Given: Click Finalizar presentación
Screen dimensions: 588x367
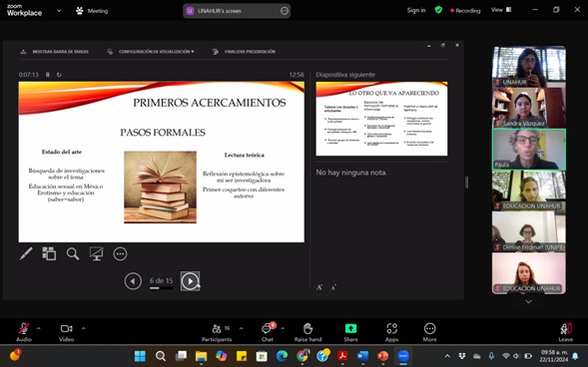Looking at the screenshot, I should 245,52.
